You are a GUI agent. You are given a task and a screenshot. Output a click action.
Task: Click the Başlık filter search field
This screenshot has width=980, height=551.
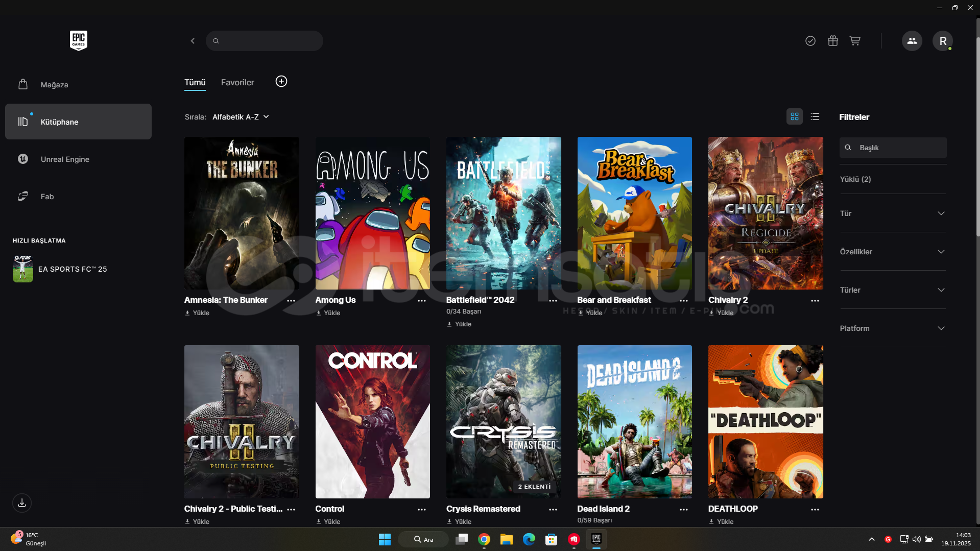pyautogui.click(x=899, y=148)
